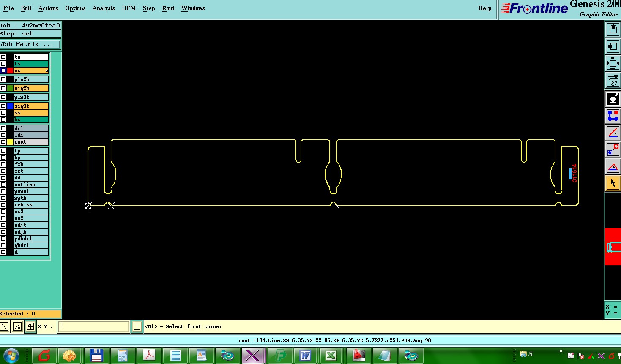This screenshot has height=364, width=621.
Task: Select the ldi layer name
Action: click(x=31, y=135)
